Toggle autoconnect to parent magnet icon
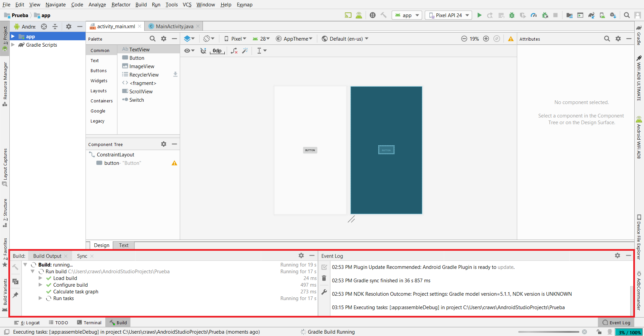 coord(203,51)
